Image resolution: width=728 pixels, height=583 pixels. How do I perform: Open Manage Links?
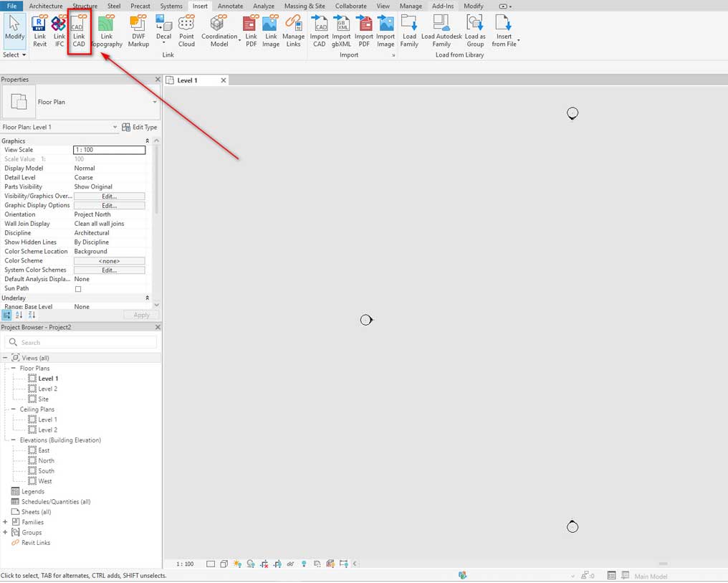[x=294, y=31]
